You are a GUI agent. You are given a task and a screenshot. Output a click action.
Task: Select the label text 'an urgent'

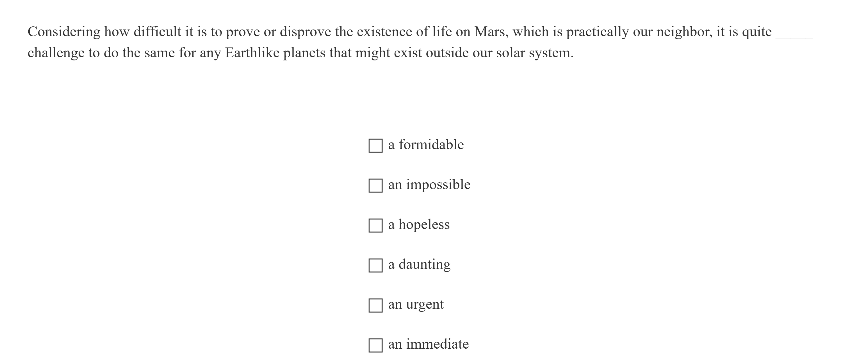coord(416,304)
